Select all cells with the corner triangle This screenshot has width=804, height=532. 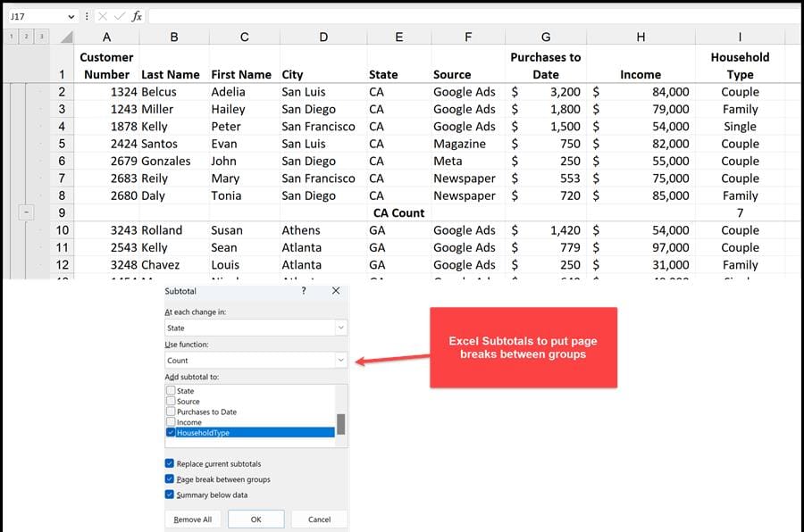(x=66, y=37)
